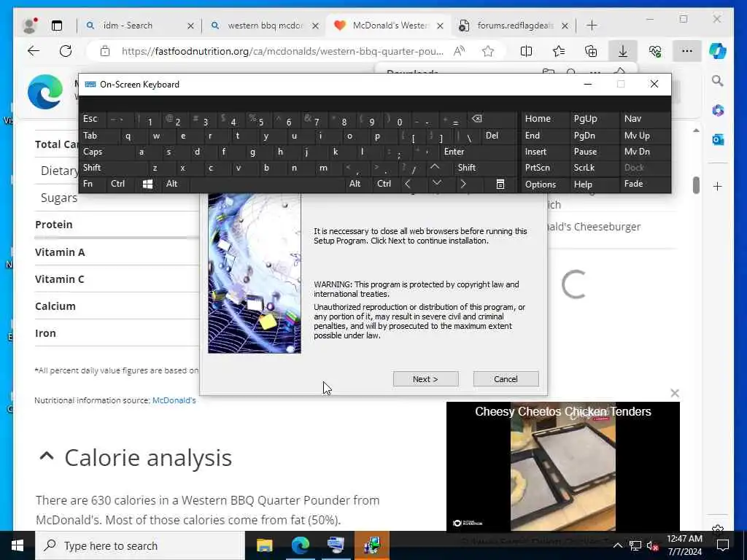Toggle the Caps key on On-Screen Keyboard
747x560 pixels.
click(x=93, y=152)
